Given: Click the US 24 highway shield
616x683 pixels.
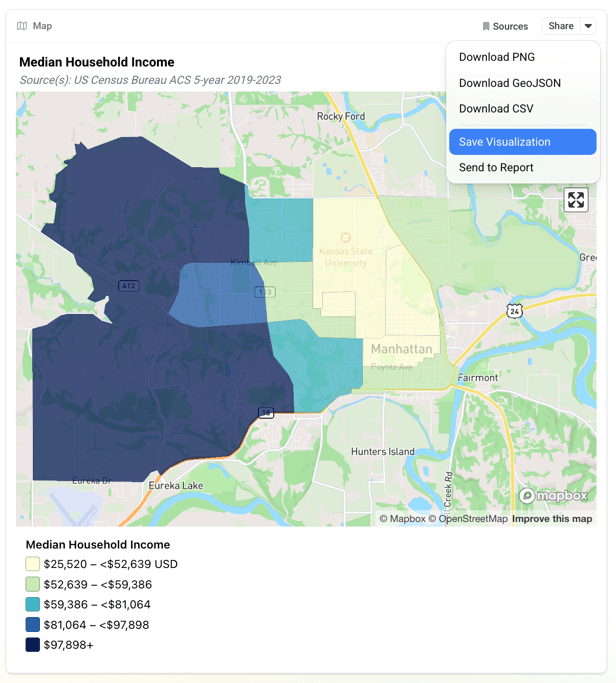Looking at the screenshot, I should coord(514,311).
